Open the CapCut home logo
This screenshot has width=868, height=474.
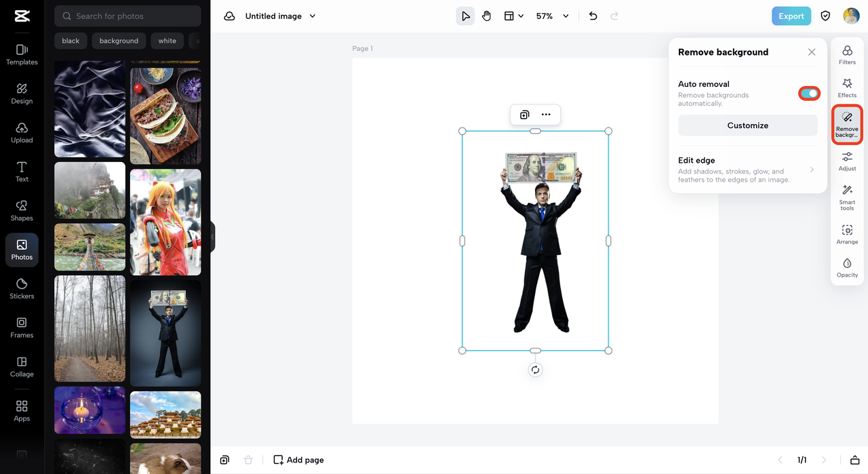pos(22,16)
